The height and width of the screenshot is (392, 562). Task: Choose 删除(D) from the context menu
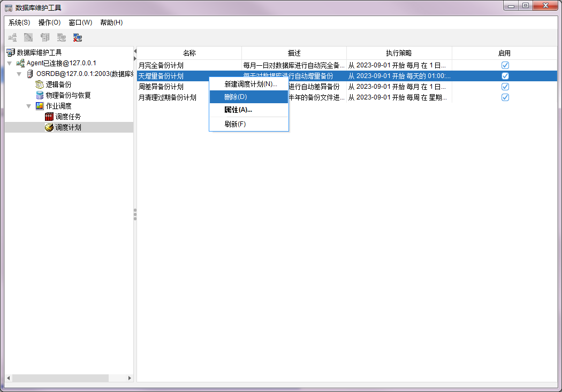point(236,97)
